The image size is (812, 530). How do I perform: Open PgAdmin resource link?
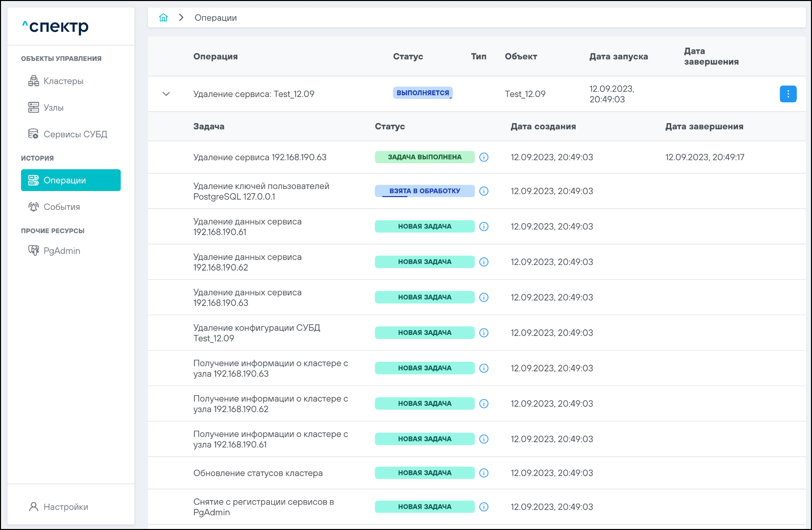(x=61, y=251)
